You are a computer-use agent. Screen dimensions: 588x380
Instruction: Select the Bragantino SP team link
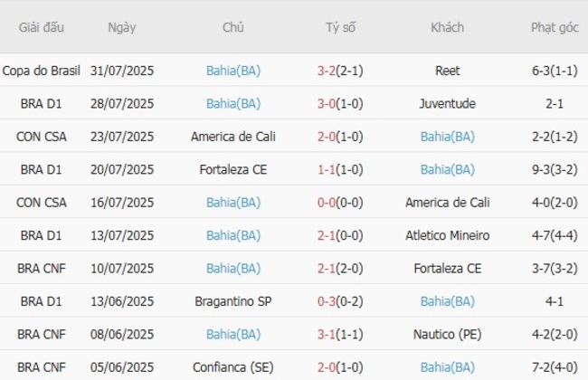[x=232, y=301]
